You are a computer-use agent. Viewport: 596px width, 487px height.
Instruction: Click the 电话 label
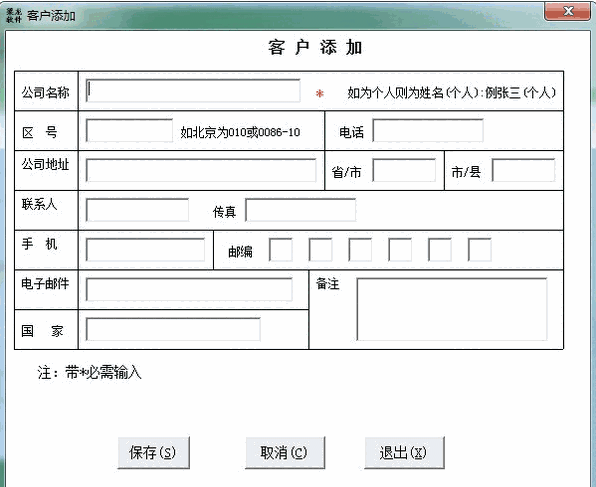tap(351, 132)
